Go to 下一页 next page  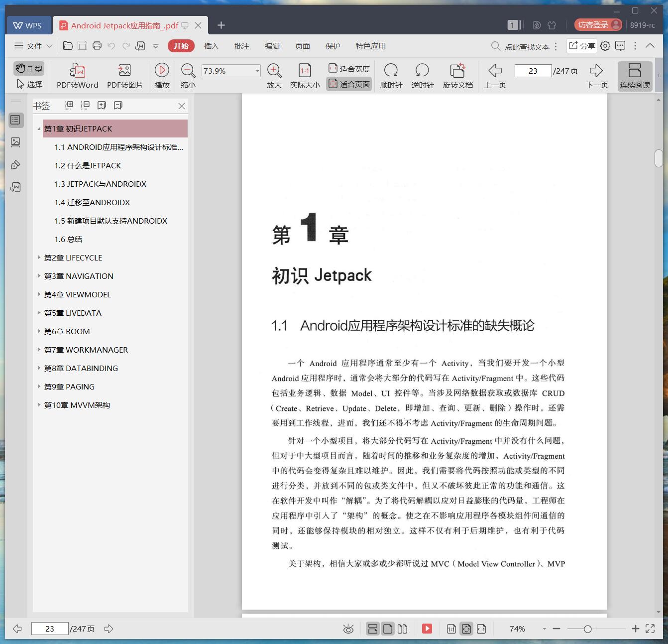(597, 76)
